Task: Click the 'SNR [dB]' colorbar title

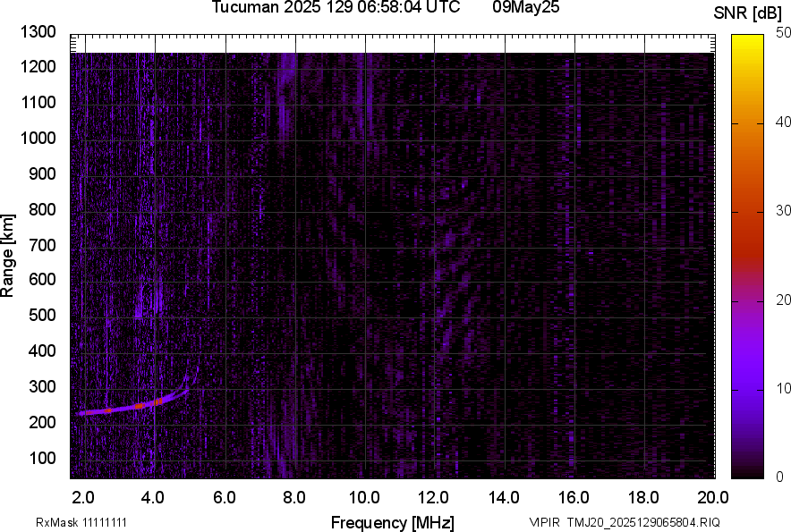Action: coord(747,13)
